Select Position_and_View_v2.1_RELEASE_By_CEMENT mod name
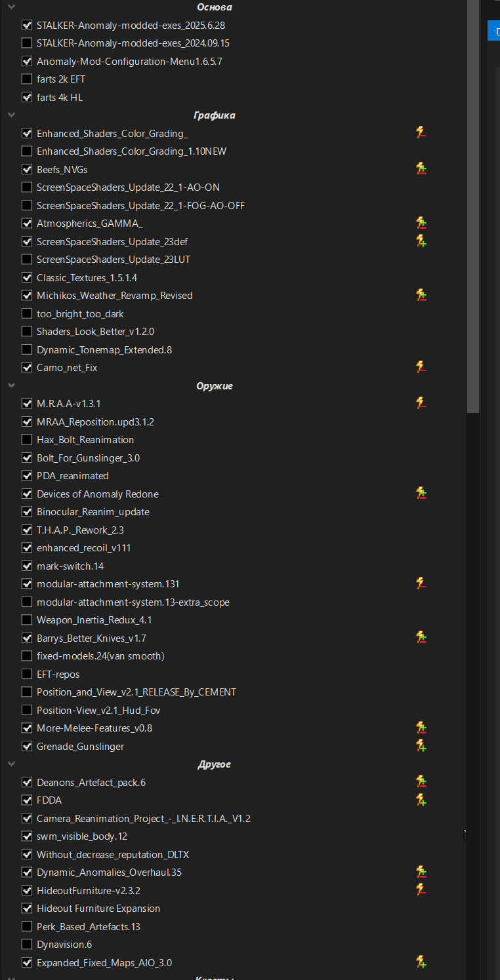The height and width of the screenshot is (980, 500). click(x=136, y=692)
